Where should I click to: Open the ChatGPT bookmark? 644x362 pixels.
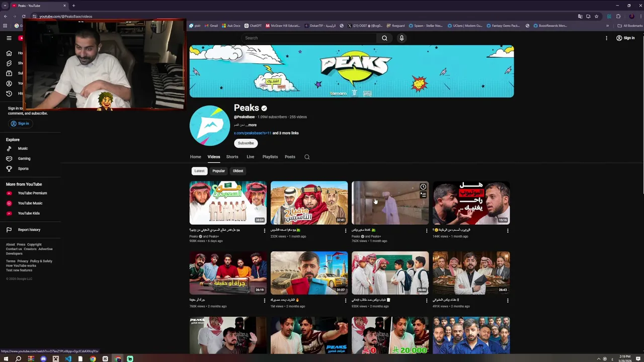253,26
